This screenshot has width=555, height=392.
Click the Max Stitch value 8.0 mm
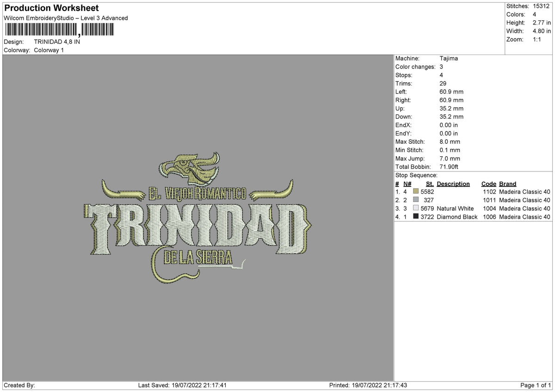pyautogui.click(x=450, y=141)
